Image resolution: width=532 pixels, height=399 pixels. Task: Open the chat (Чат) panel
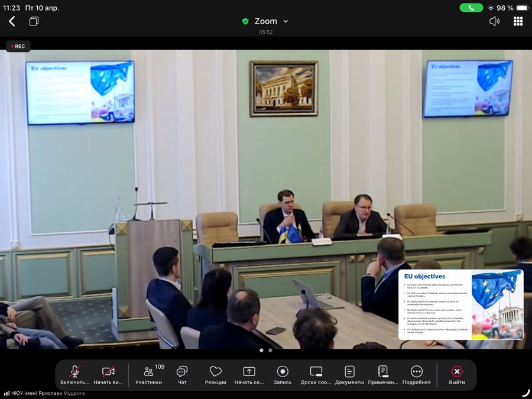[182, 372]
